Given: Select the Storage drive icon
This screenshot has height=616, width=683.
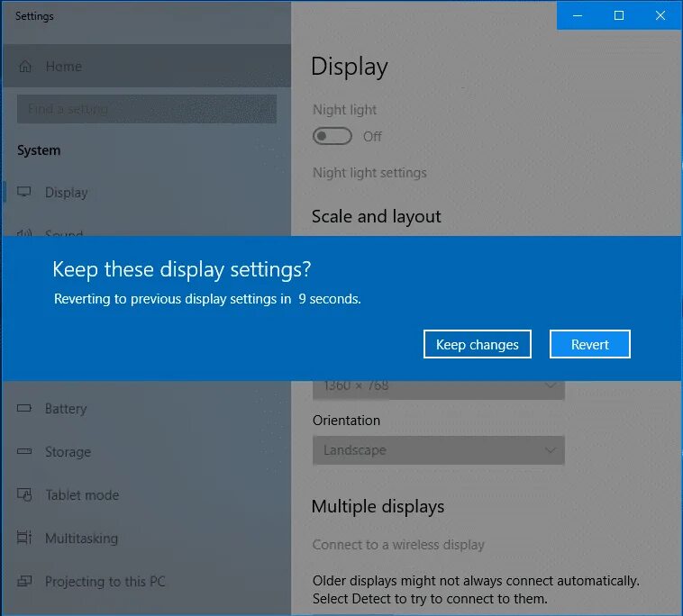Looking at the screenshot, I should [x=24, y=451].
